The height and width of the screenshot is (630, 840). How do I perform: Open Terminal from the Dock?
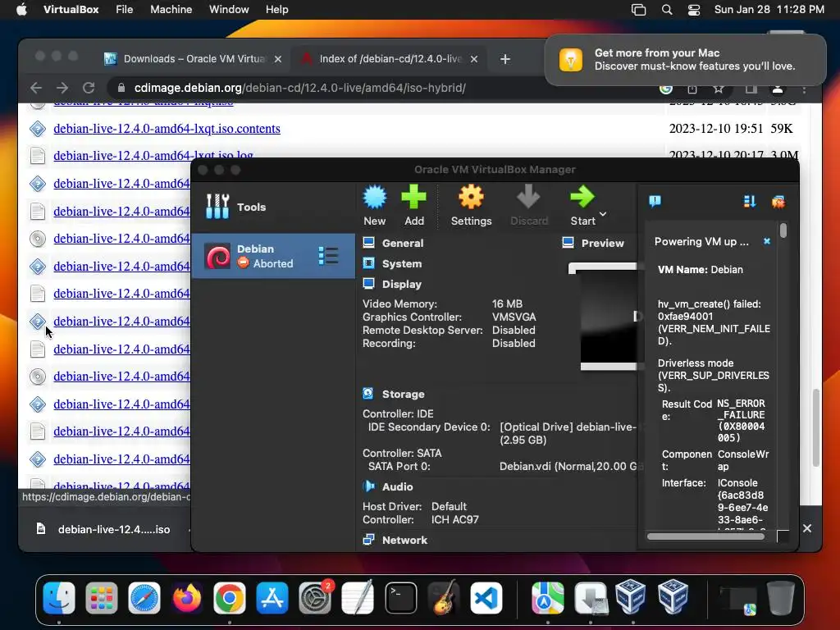[400, 598]
